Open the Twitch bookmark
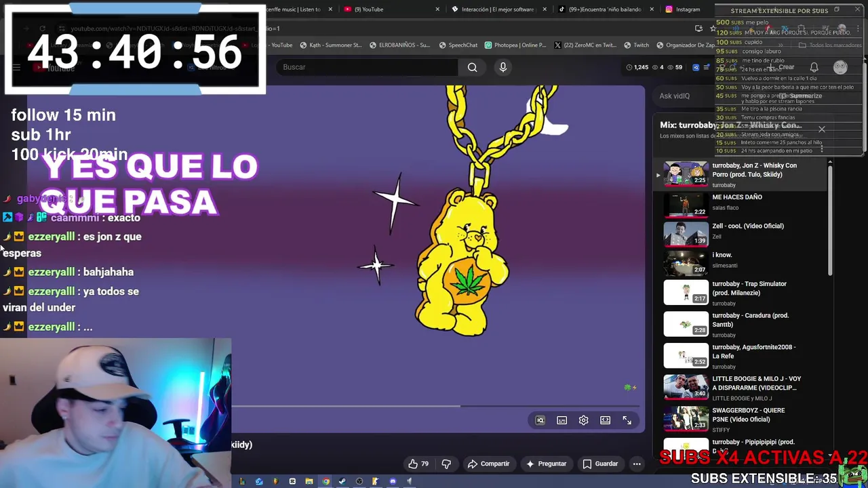The width and height of the screenshot is (868, 488). (x=636, y=45)
